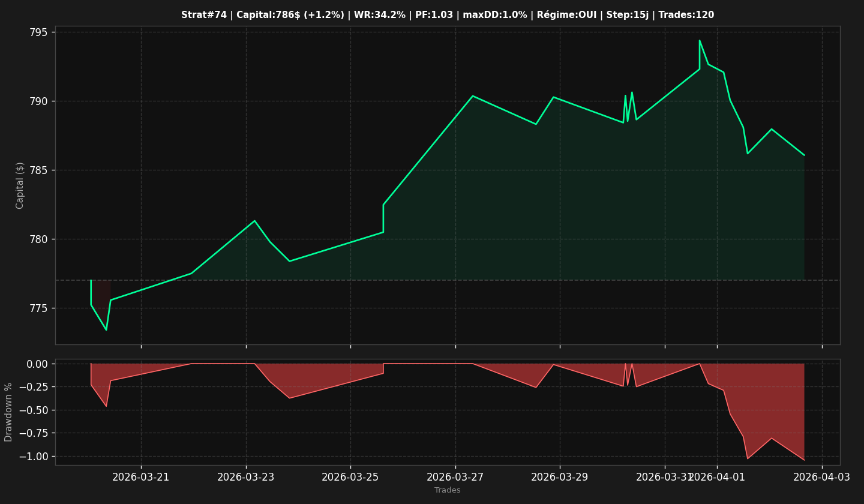The width and height of the screenshot is (864, 504).
Task: Click the −0.50 drawdown axis label
Action: (35, 410)
